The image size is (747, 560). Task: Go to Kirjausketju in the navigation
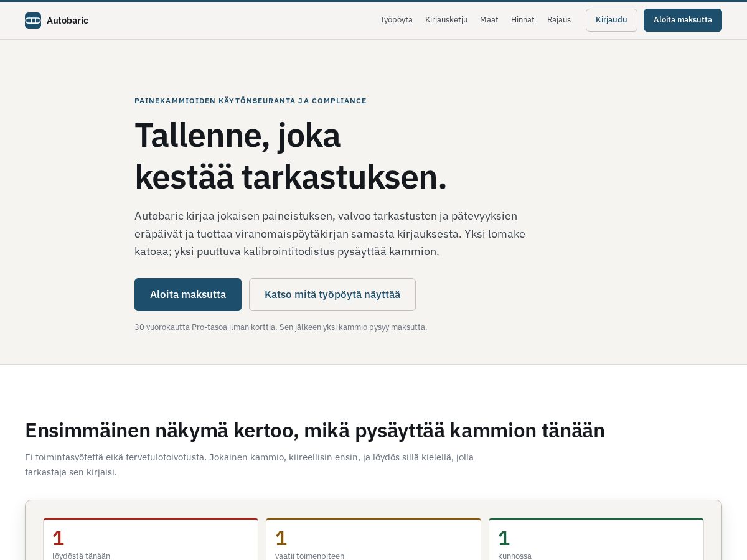click(x=446, y=20)
